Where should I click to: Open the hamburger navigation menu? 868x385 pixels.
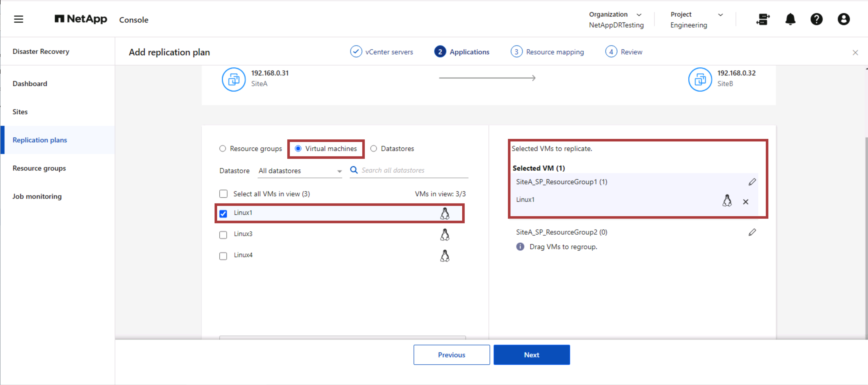19,19
